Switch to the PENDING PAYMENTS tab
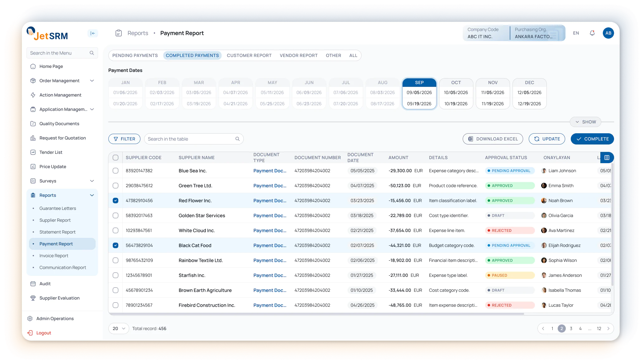This screenshot has width=643, height=364. coord(135,55)
